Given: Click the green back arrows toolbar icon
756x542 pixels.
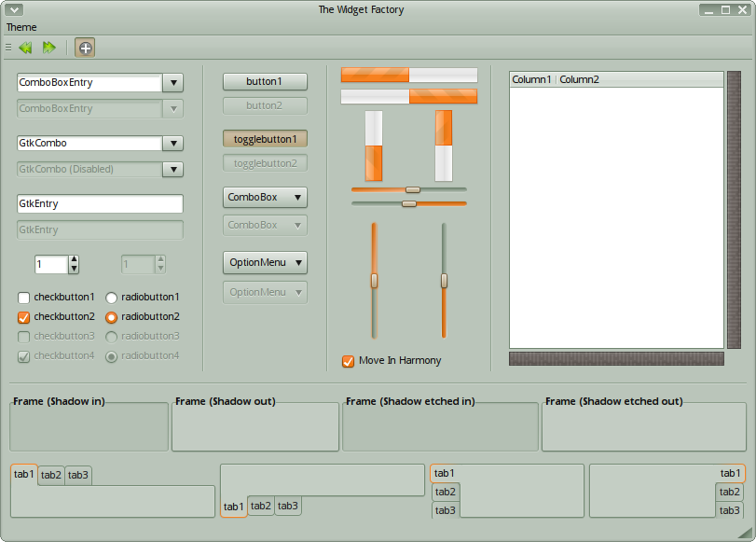Looking at the screenshot, I should (25, 48).
